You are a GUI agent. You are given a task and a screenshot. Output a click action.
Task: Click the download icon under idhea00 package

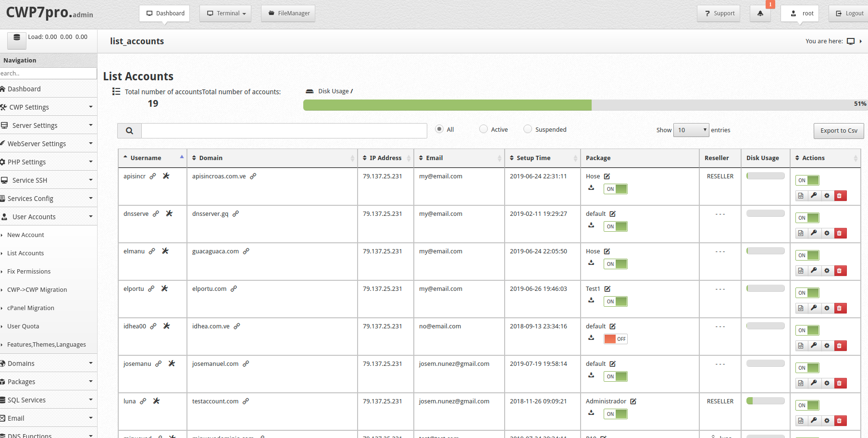591,338
